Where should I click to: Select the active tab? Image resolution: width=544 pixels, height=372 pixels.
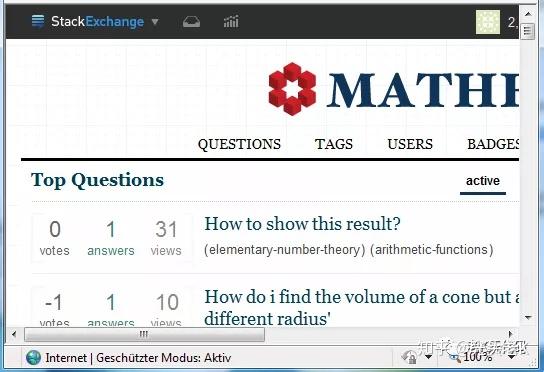click(483, 181)
